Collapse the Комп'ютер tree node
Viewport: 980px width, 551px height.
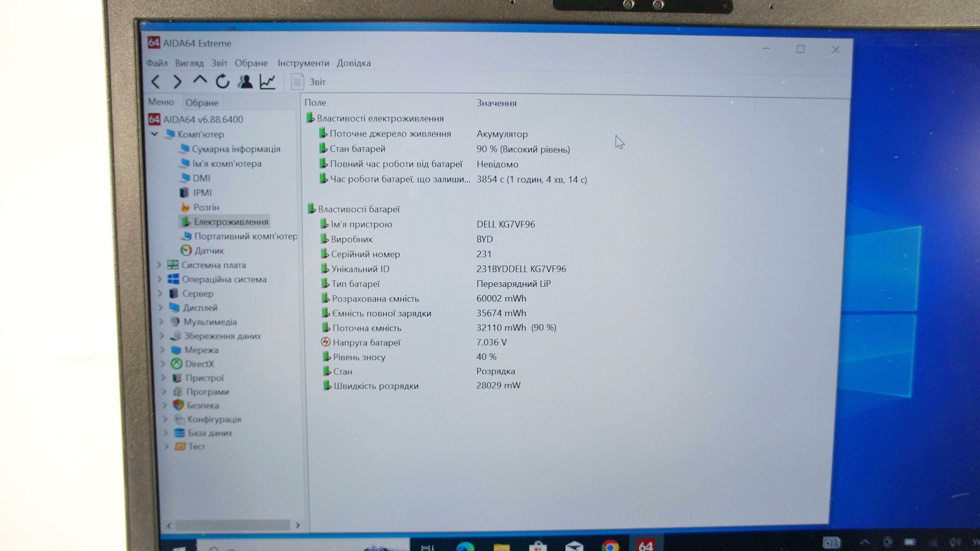coord(154,134)
